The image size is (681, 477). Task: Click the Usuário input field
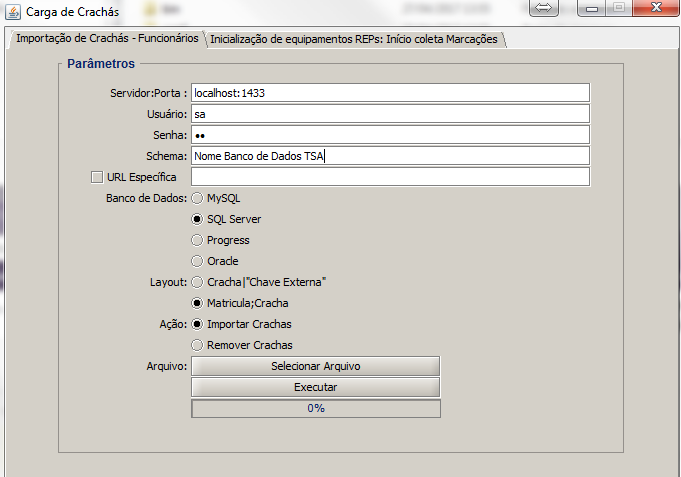click(x=390, y=114)
